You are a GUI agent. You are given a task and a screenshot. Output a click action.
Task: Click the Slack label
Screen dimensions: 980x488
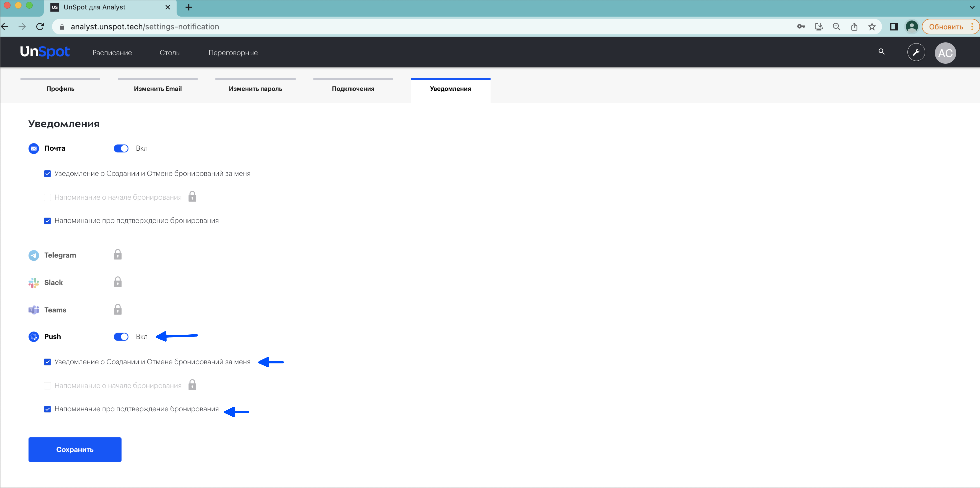[54, 283]
